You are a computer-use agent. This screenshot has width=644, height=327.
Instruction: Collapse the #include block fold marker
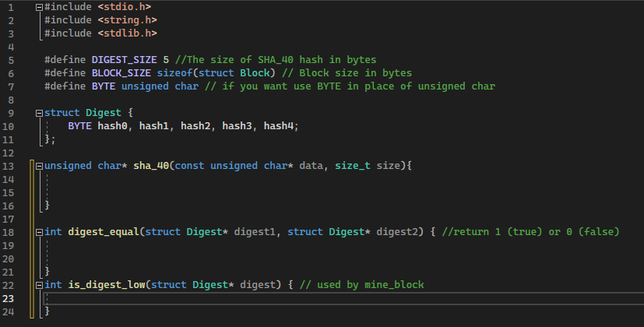(x=40, y=7)
